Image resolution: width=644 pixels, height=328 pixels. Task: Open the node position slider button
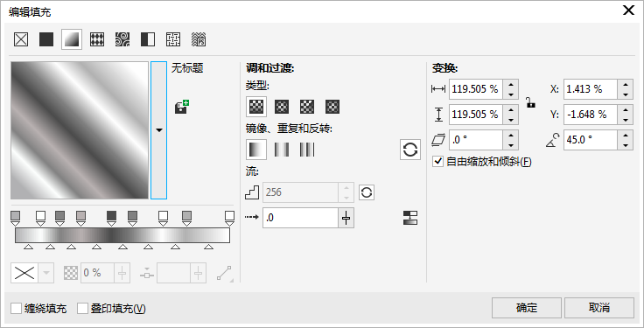(x=199, y=274)
